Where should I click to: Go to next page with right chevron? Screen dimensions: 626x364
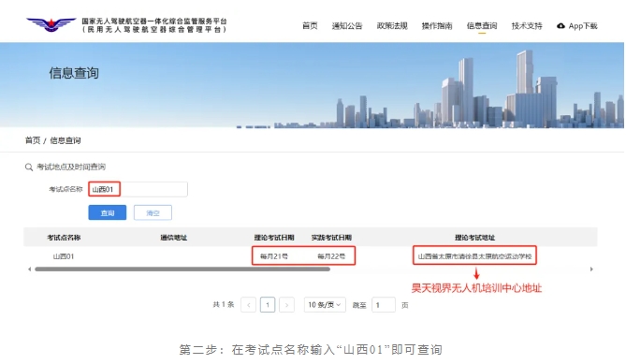pos(286,305)
